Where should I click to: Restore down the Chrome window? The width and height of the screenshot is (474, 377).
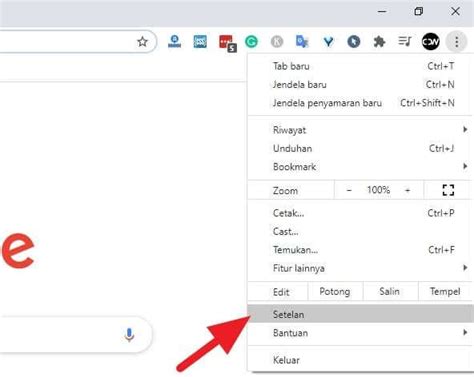pos(419,12)
